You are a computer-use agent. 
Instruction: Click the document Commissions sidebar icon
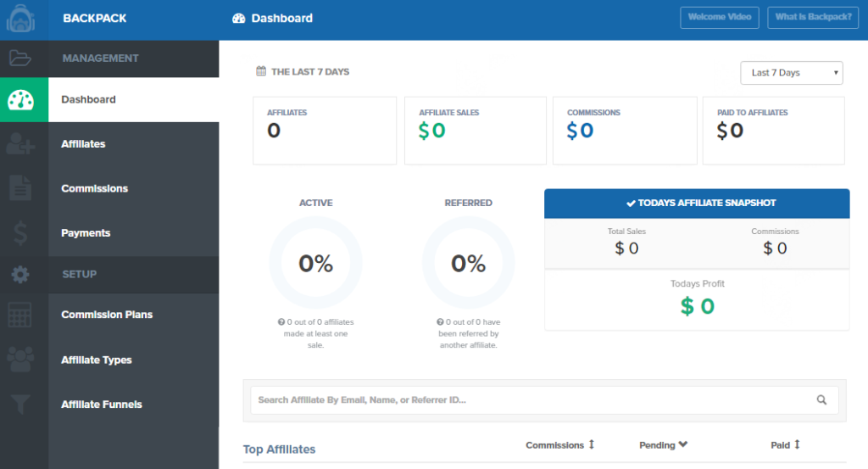20,187
